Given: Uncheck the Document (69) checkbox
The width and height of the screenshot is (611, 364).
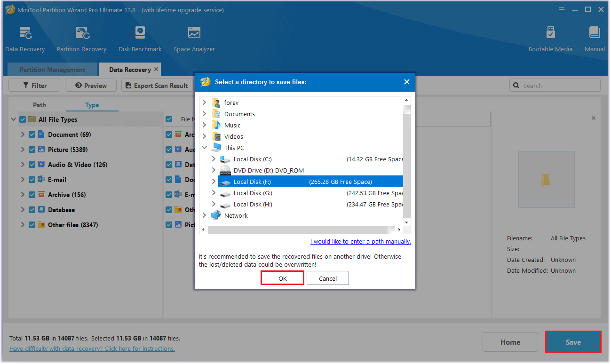Looking at the screenshot, I should click(32, 135).
